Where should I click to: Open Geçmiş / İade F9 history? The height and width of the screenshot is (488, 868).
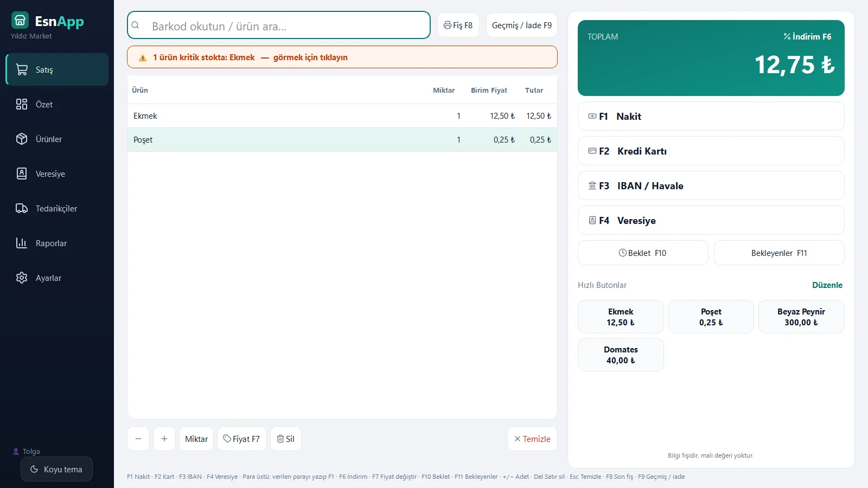click(x=522, y=25)
